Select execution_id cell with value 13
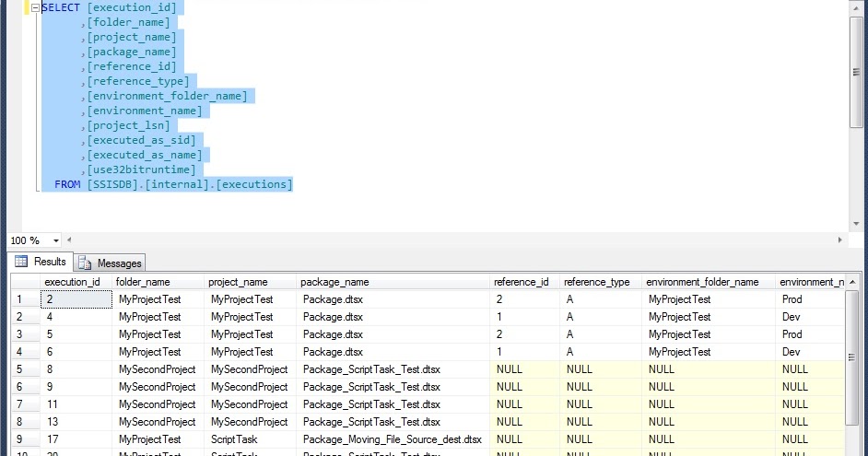Viewport: 868px width, 456px height. click(76, 422)
